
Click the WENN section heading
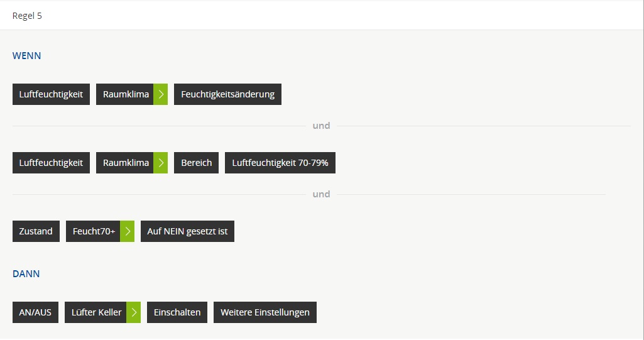point(26,56)
